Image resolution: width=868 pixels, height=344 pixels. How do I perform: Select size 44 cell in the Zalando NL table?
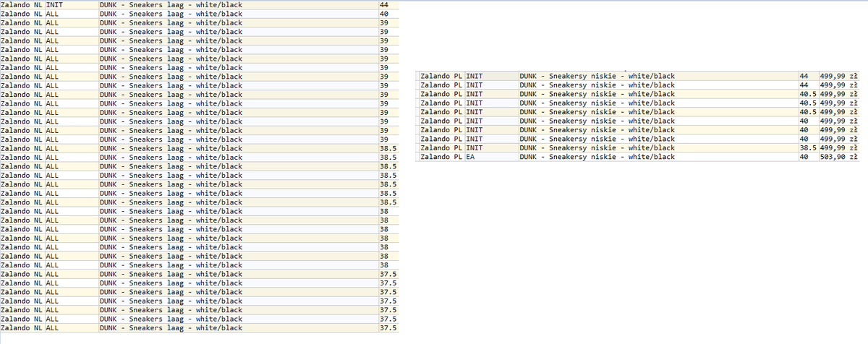pyautogui.click(x=388, y=5)
